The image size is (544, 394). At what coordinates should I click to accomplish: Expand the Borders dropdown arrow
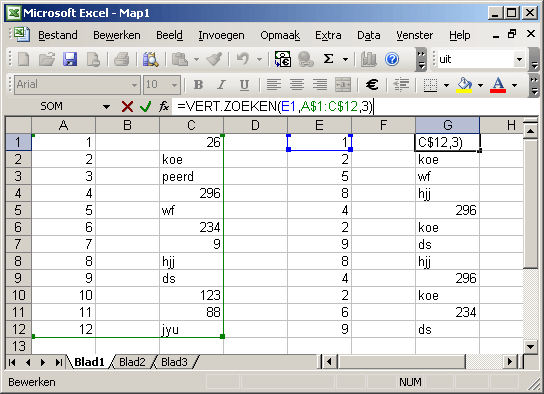tap(446, 85)
